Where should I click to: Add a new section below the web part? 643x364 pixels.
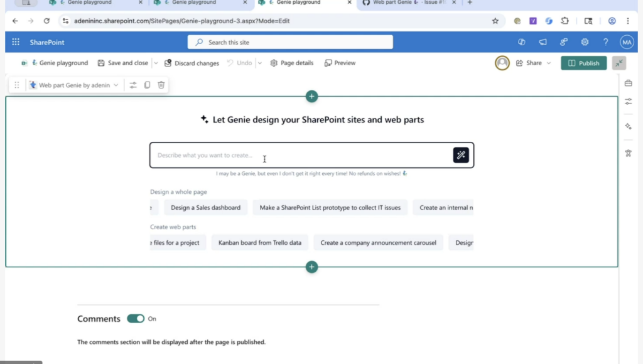pos(311,267)
